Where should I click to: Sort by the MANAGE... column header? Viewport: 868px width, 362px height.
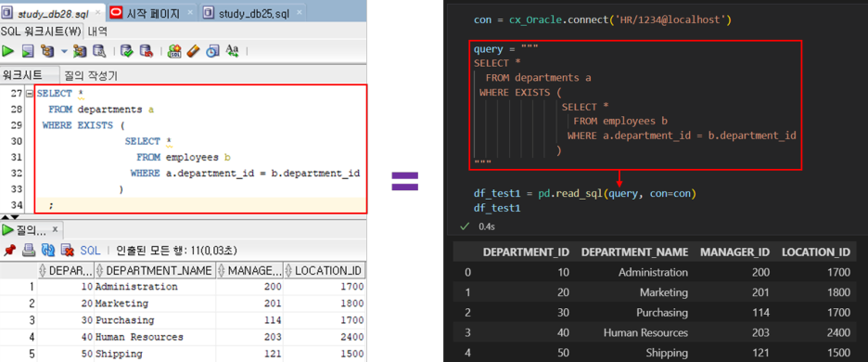pyautogui.click(x=249, y=270)
